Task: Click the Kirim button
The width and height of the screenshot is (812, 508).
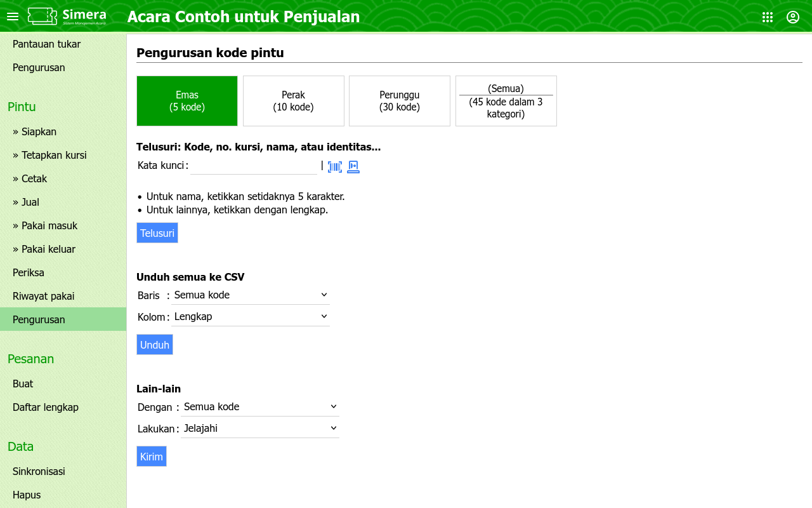Action: coord(152,457)
